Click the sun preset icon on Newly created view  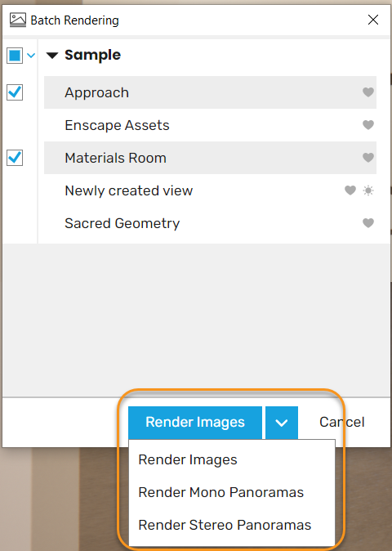pyautogui.click(x=368, y=190)
